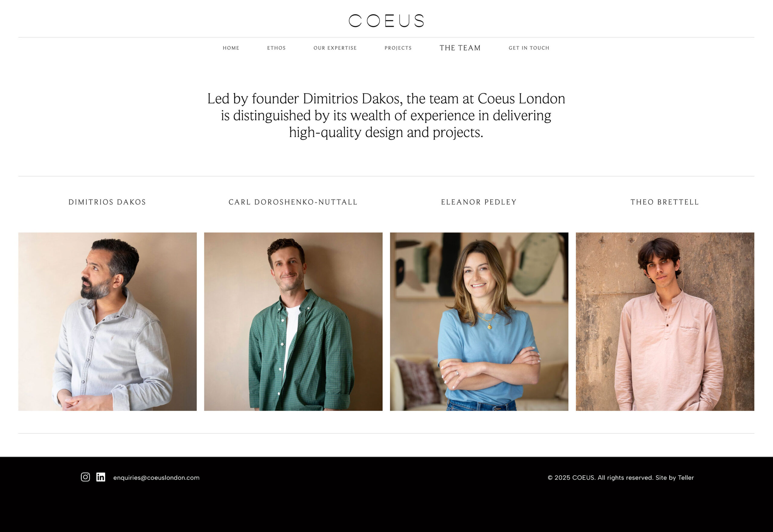
Task: Go to the Home menu item
Action: (231, 48)
